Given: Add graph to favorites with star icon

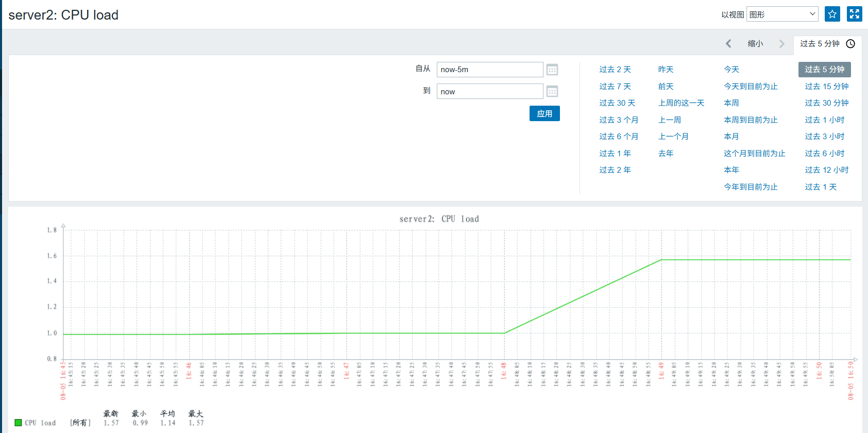Looking at the screenshot, I should (832, 14).
